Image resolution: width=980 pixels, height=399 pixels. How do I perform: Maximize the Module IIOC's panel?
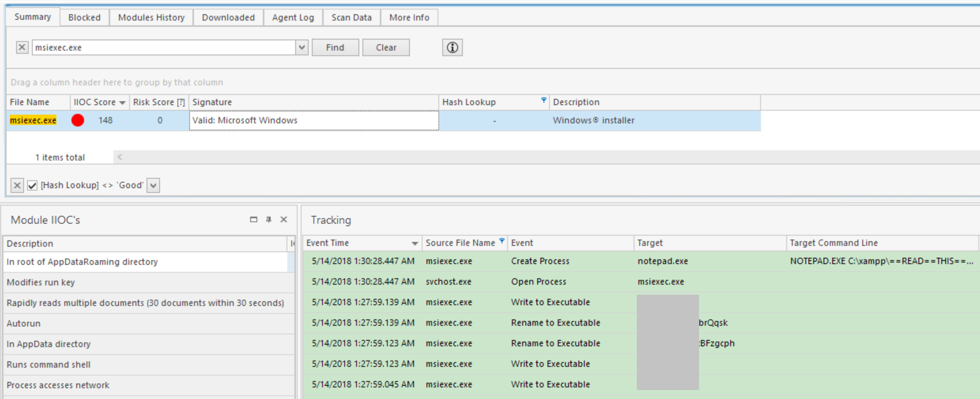coord(254,220)
